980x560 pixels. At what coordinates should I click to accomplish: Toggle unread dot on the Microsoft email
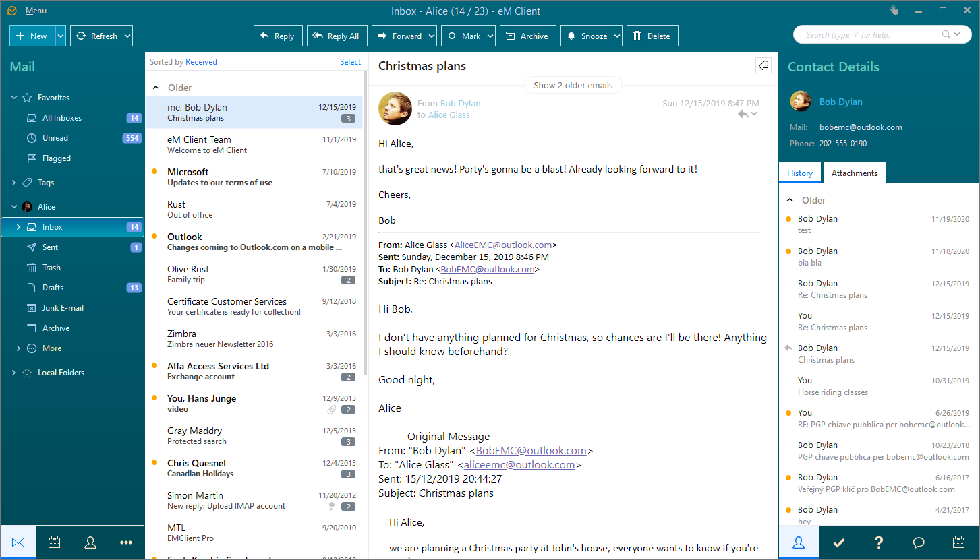154,172
